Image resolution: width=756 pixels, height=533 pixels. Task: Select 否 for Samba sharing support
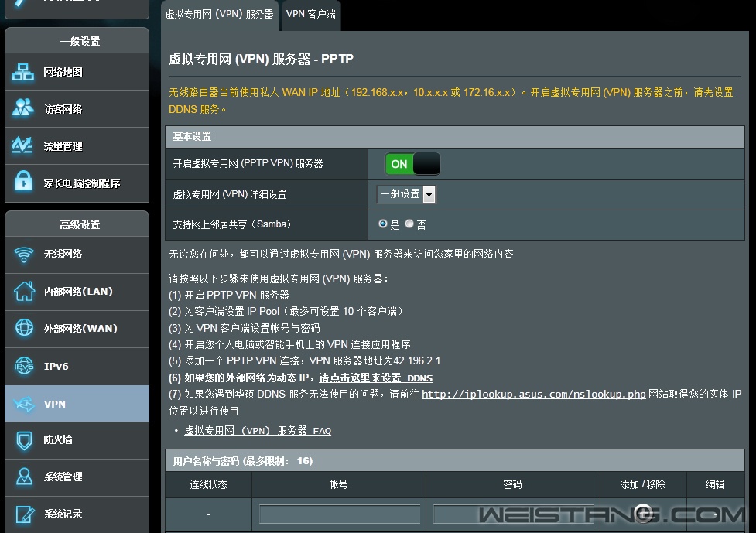click(409, 224)
